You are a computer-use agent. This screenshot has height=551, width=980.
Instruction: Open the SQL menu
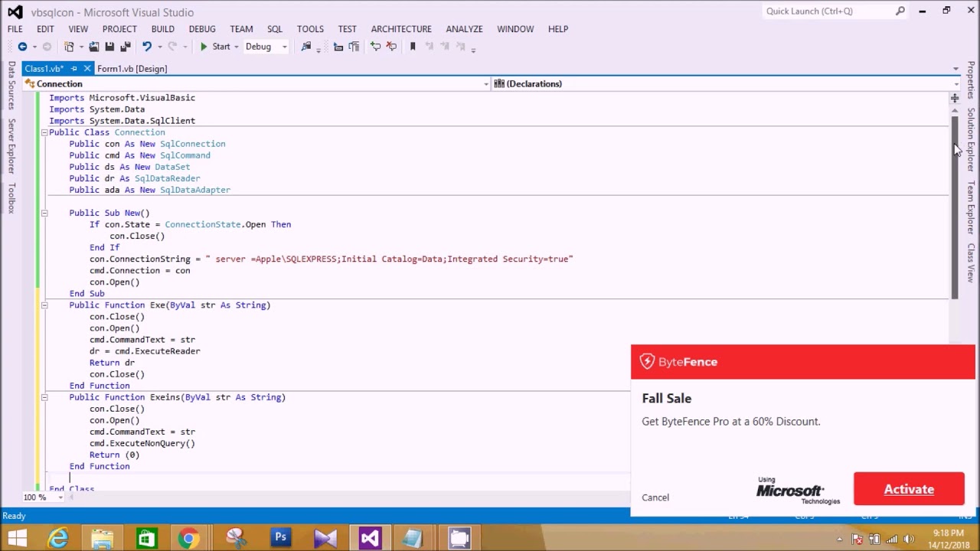click(x=275, y=29)
